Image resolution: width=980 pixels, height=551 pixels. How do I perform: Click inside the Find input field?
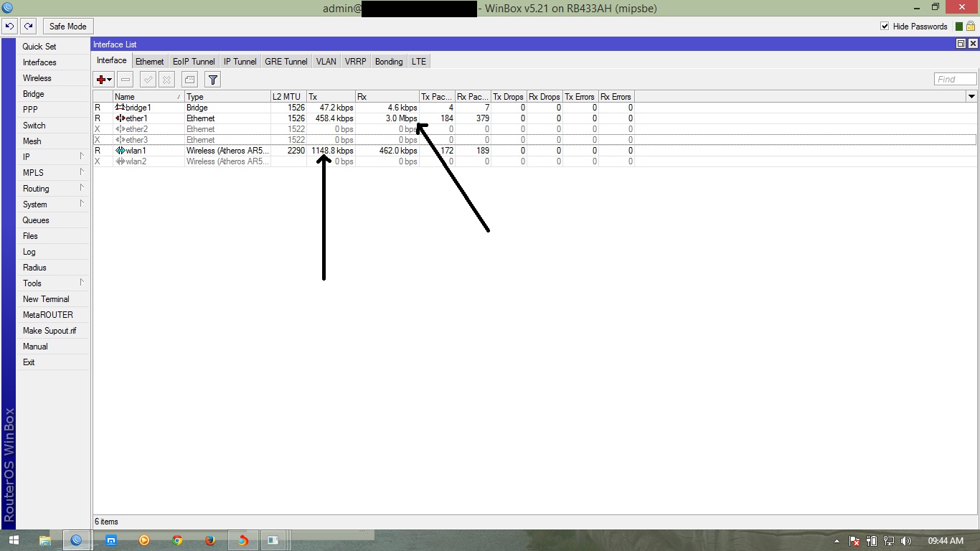954,79
